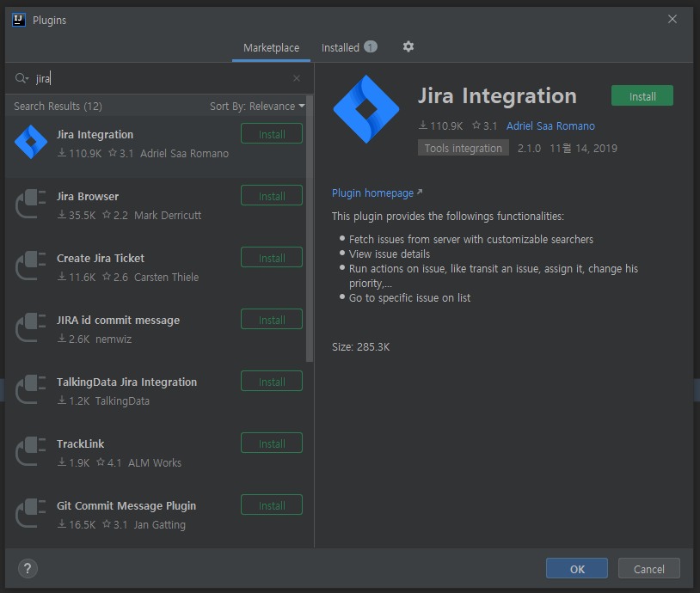
Task: Open Adriel Saa Romano vendor link
Action: click(550, 126)
